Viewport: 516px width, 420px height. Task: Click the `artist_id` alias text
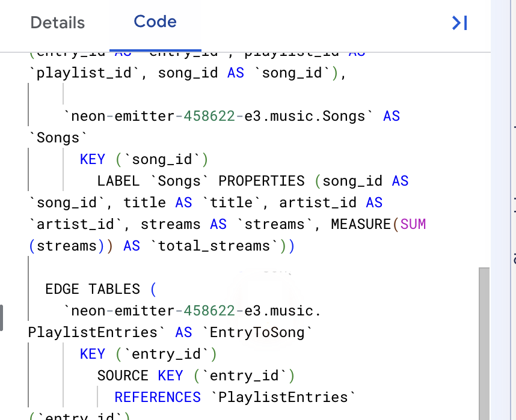click(75, 224)
